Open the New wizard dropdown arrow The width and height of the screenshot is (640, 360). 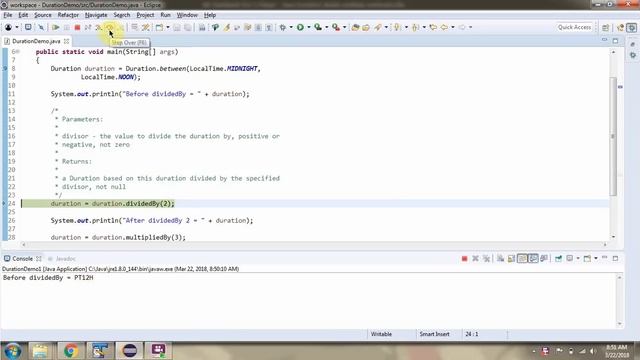(x=168, y=27)
